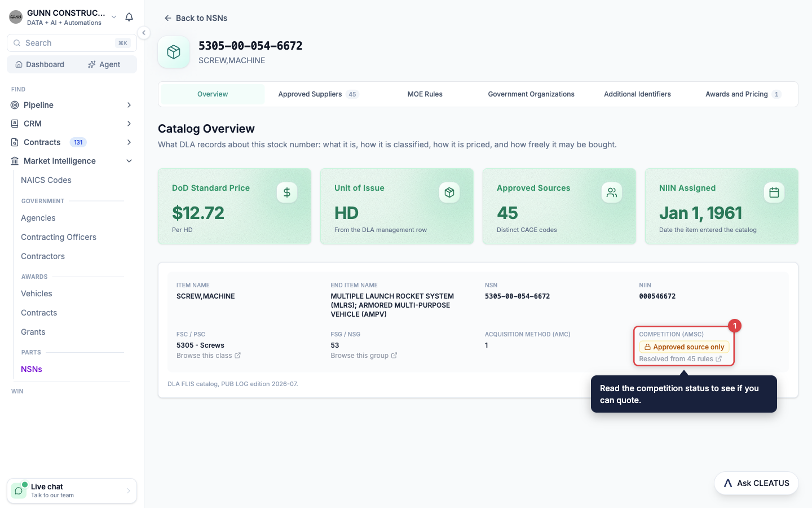The image size is (812, 508).
Task: Follow the Browse this class link
Action: click(x=209, y=356)
